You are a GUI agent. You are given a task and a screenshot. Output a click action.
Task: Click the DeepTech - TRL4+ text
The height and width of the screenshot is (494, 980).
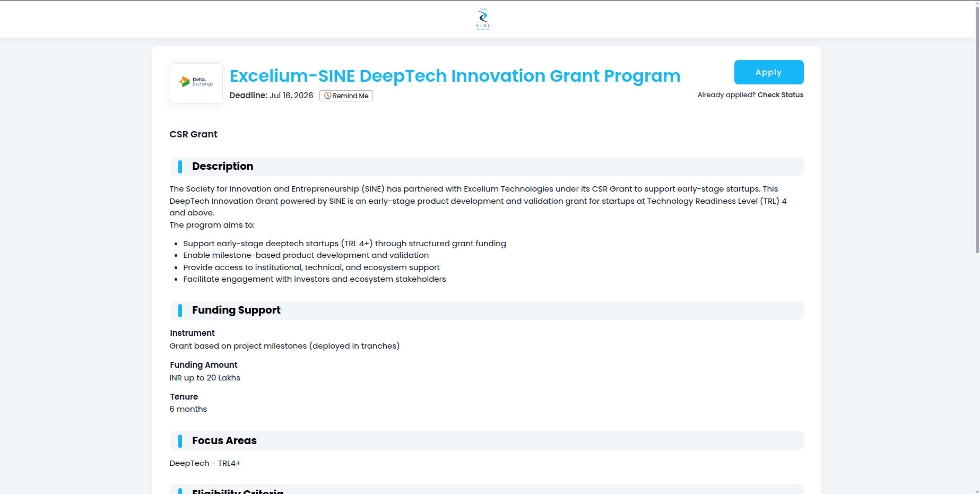point(205,463)
